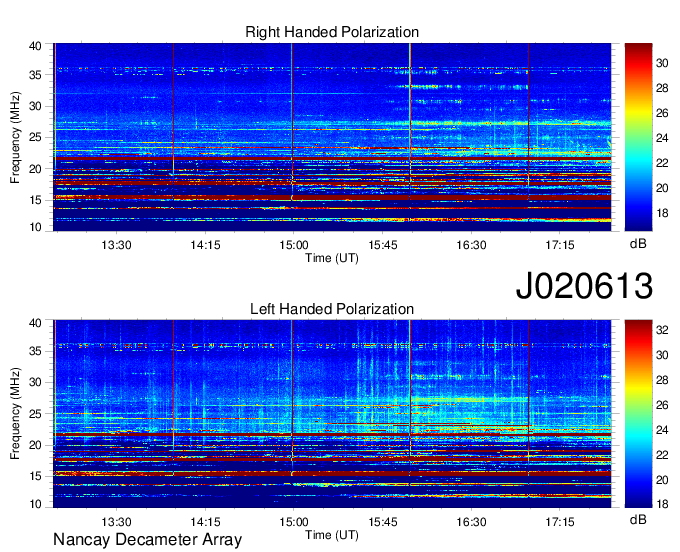Click the "Left Handed Polarization" plot title
The width and height of the screenshot is (680, 552).
332,309
